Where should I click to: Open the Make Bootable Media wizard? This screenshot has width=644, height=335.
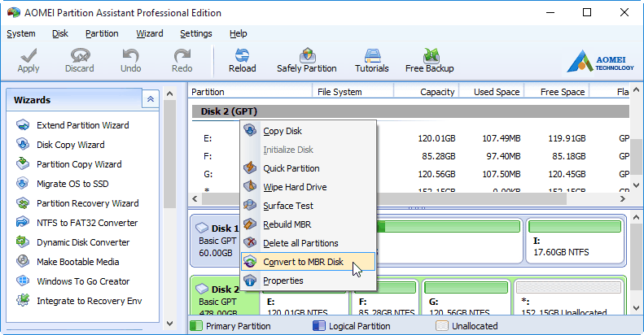tap(78, 262)
